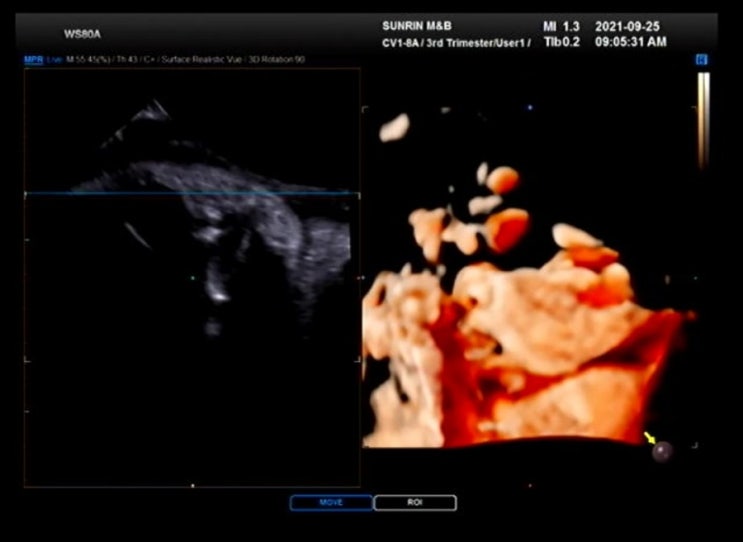Click the 'Live' status label
This screenshot has width=743, height=542.
tap(55, 60)
